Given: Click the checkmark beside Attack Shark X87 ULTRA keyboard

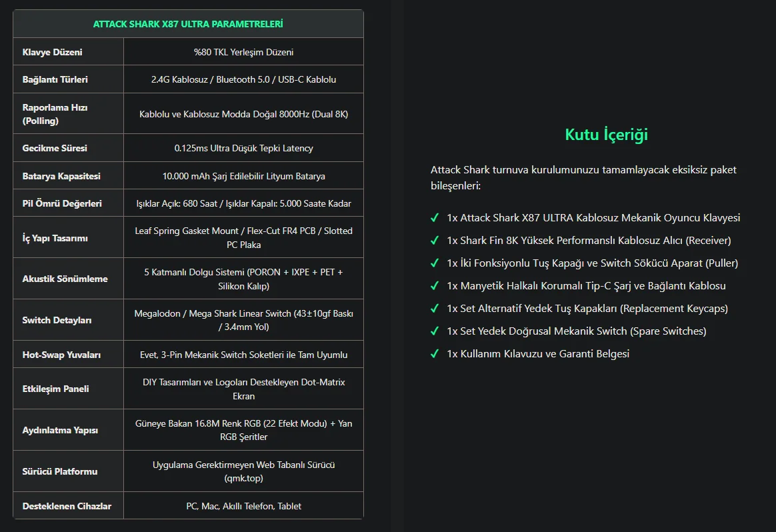Looking at the screenshot, I should [435, 218].
